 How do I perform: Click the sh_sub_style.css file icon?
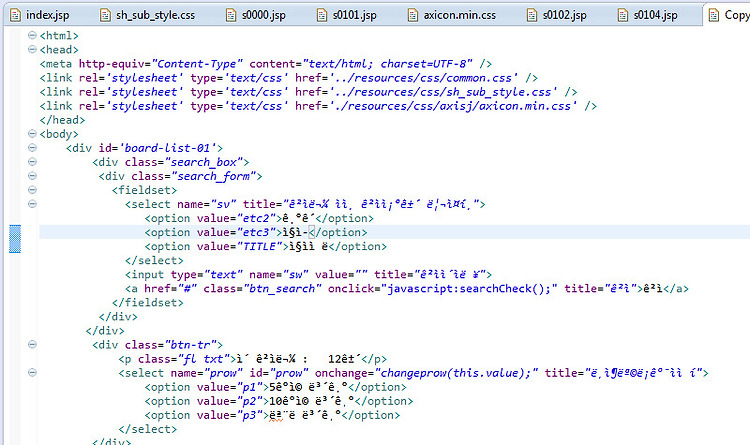(x=105, y=15)
